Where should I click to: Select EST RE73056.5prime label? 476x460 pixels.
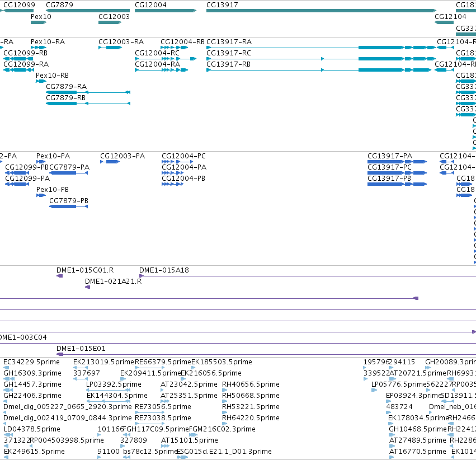[x=163, y=407]
